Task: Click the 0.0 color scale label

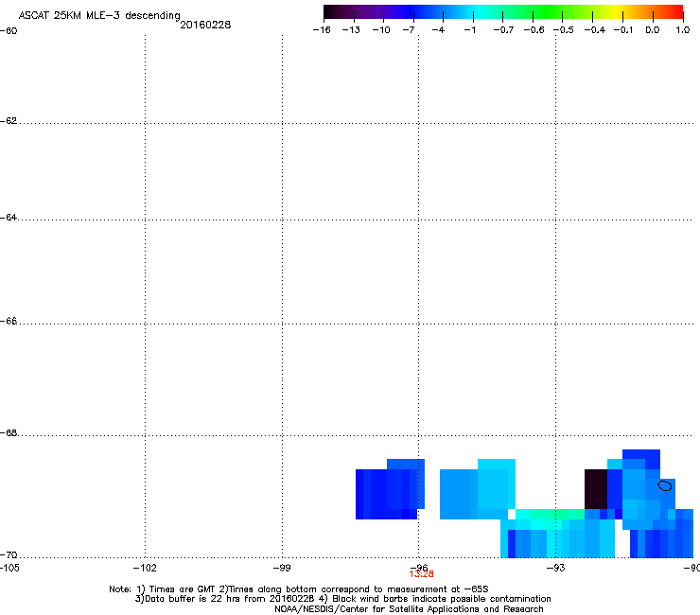Action: [x=653, y=30]
